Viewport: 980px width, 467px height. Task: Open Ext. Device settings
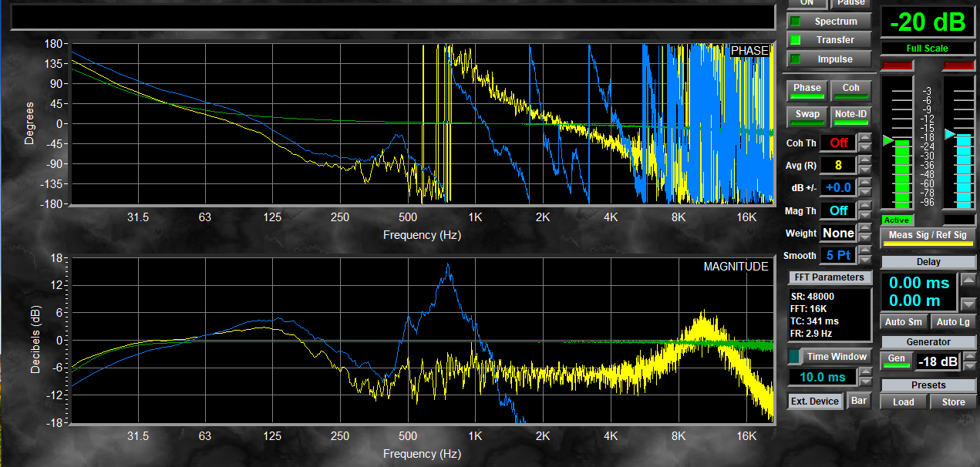[815, 401]
